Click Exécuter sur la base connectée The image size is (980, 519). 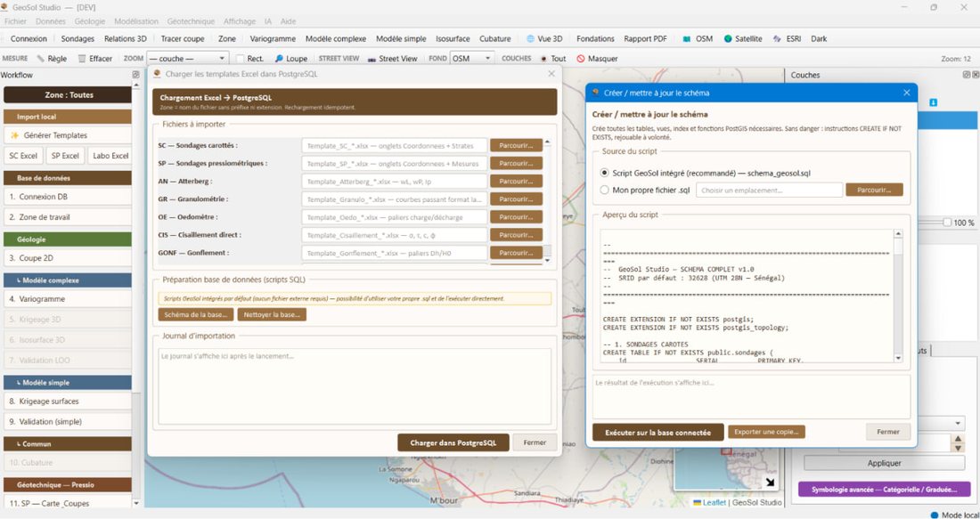(x=657, y=432)
